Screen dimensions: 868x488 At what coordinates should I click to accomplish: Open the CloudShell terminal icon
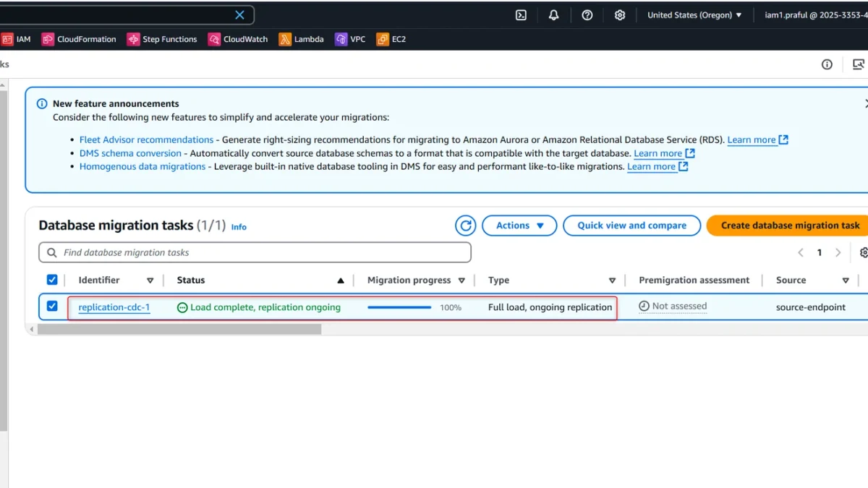click(521, 15)
